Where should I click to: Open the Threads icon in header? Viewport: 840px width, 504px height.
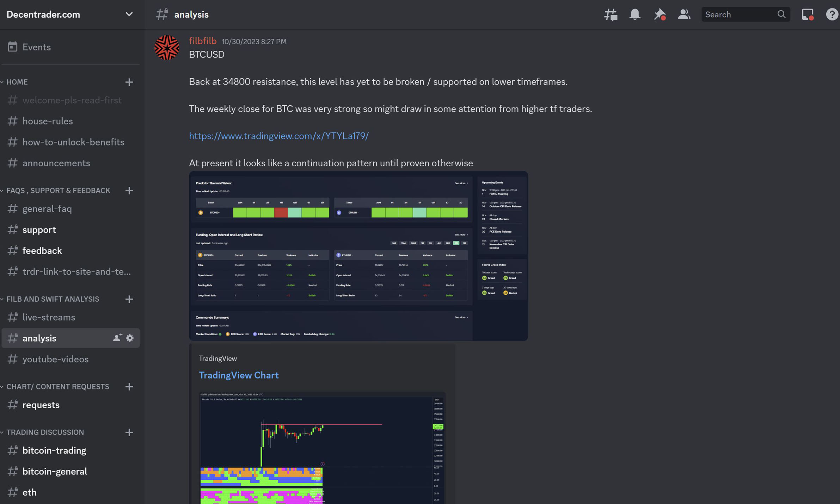611,14
